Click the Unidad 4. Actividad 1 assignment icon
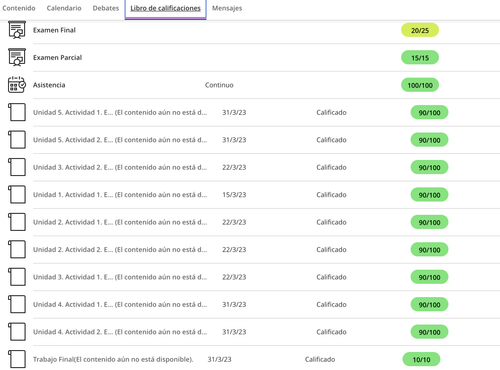This screenshot has height=370, width=500. coord(17,304)
